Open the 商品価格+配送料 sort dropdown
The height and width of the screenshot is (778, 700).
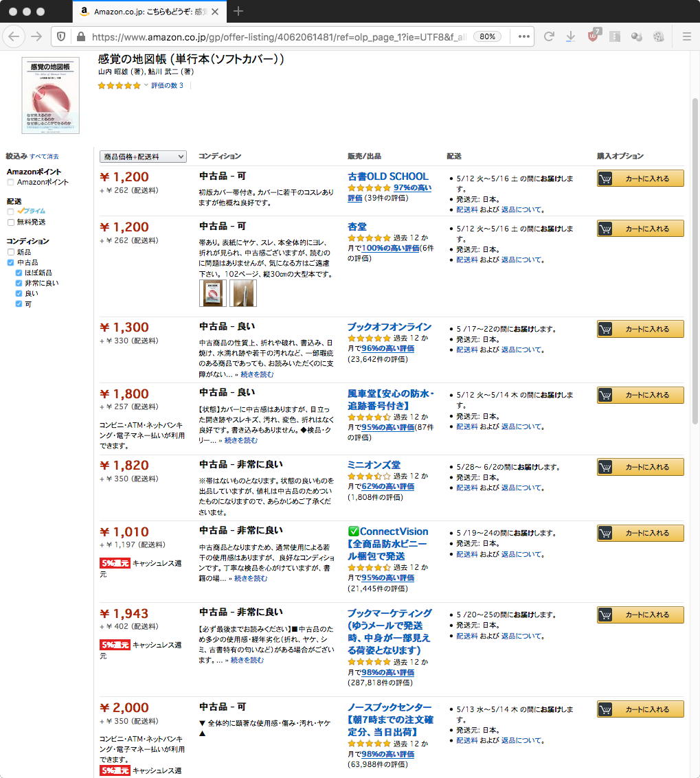(143, 157)
